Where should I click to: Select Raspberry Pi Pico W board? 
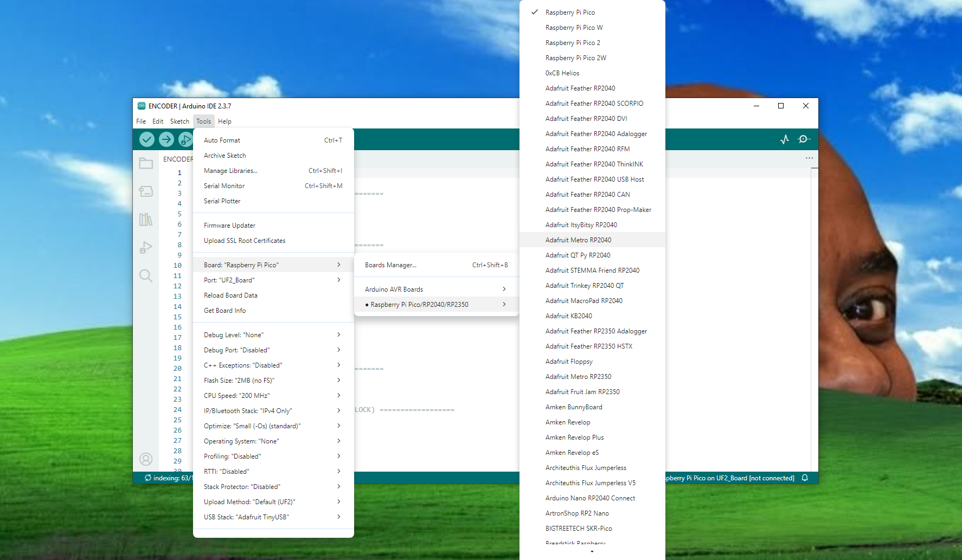click(x=592, y=28)
